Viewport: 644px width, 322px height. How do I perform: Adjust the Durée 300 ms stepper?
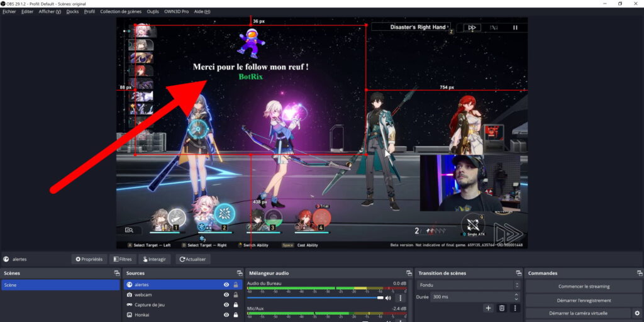[x=516, y=296]
